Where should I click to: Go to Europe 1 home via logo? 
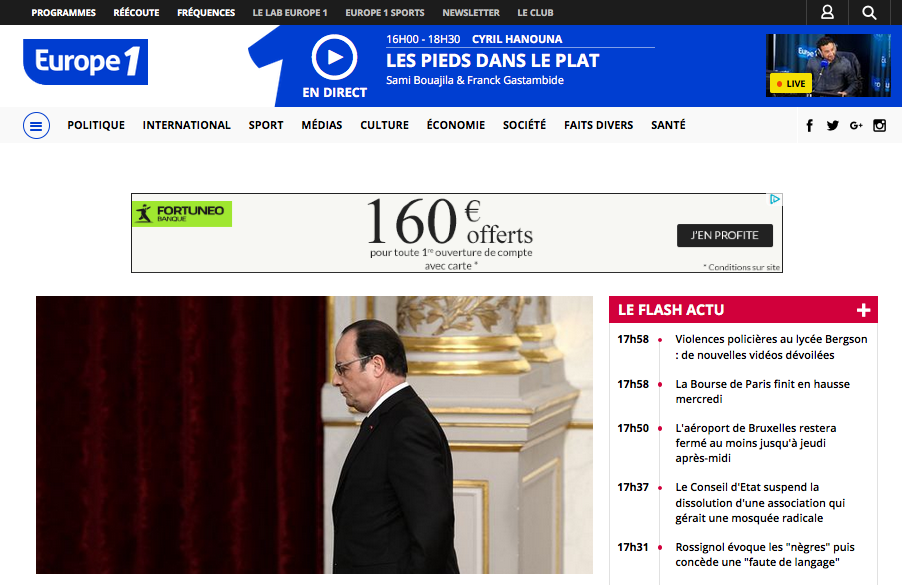[85, 62]
